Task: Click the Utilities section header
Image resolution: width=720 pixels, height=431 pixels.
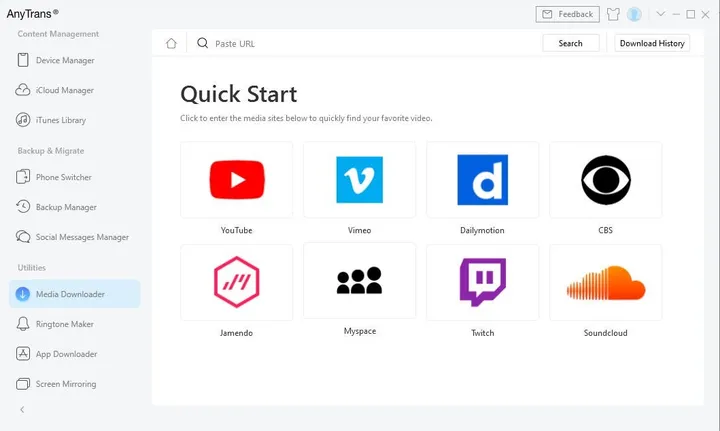Action: 32,268
